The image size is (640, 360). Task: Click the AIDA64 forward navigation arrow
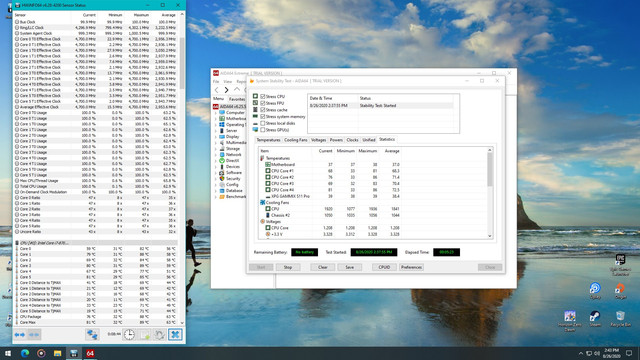(226, 89)
